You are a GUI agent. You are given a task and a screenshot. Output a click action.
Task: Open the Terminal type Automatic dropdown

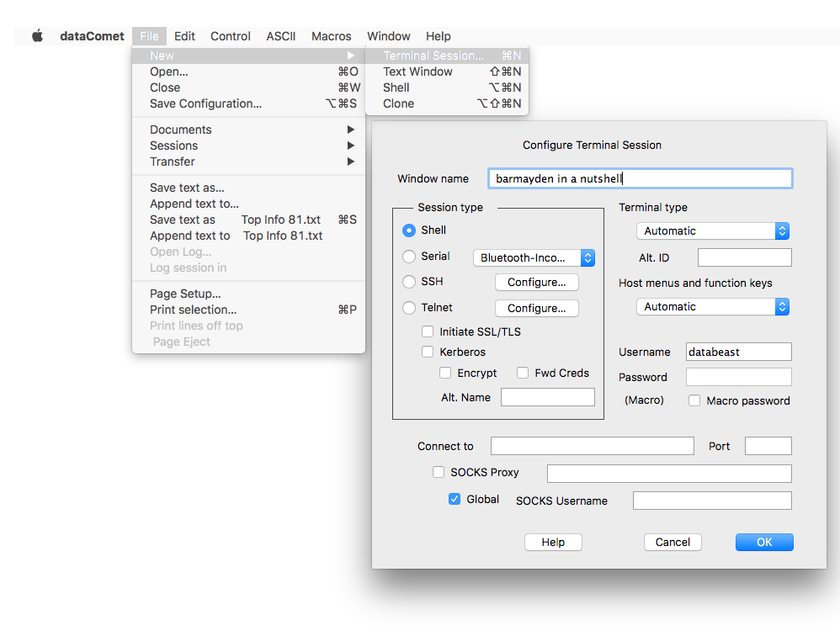pyautogui.click(x=713, y=231)
